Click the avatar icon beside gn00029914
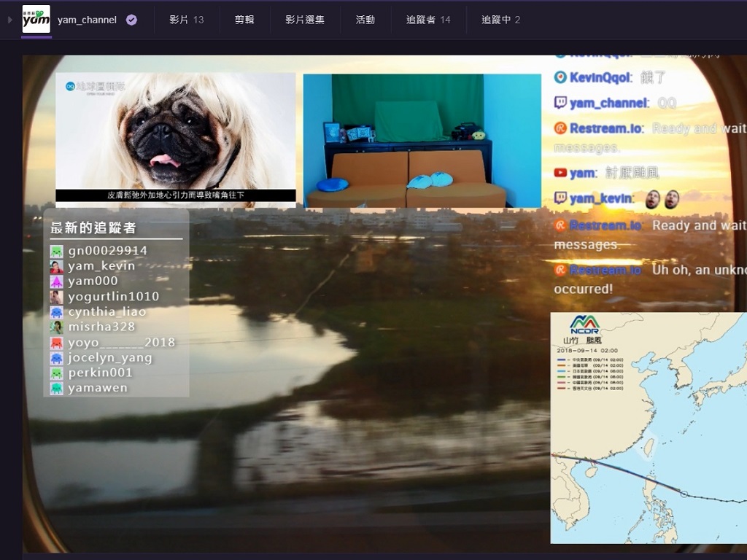 point(56,251)
